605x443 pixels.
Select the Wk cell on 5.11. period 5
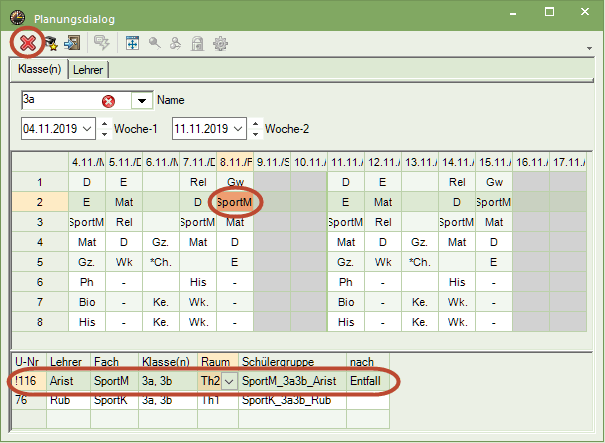[x=124, y=262]
